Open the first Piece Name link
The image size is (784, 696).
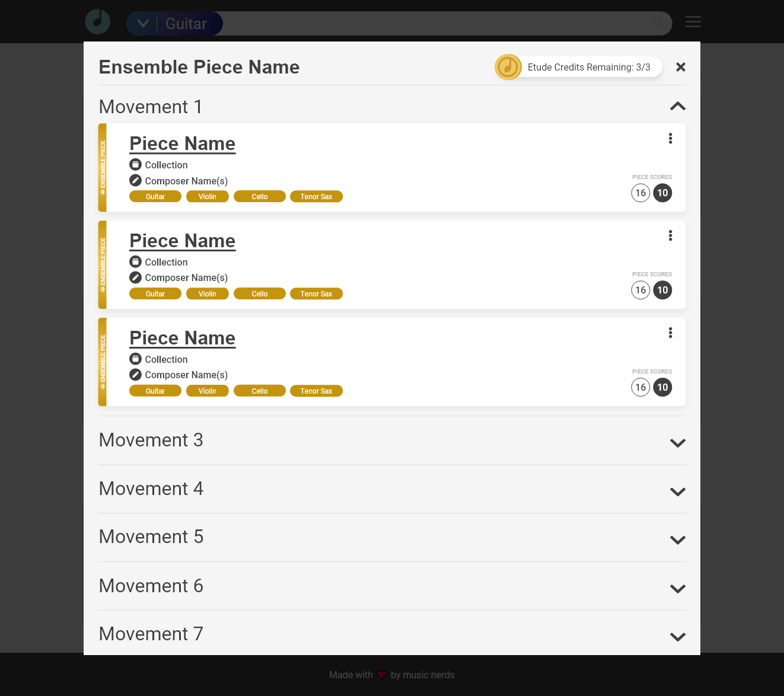(182, 143)
